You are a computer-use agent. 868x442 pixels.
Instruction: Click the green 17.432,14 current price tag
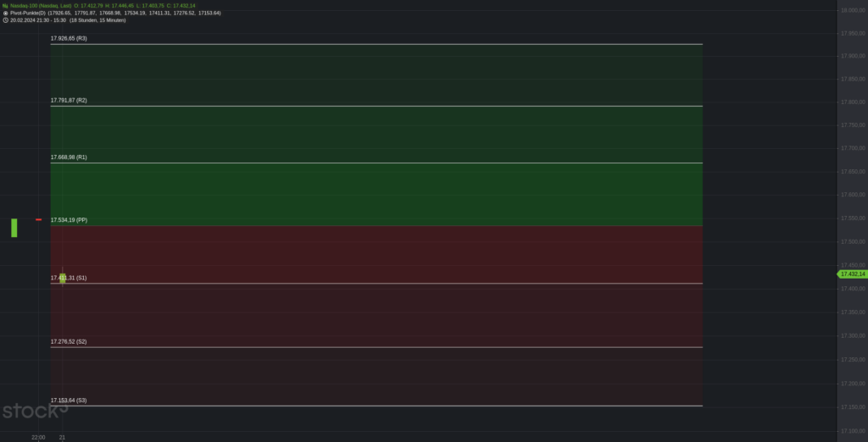pyautogui.click(x=852, y=273)
